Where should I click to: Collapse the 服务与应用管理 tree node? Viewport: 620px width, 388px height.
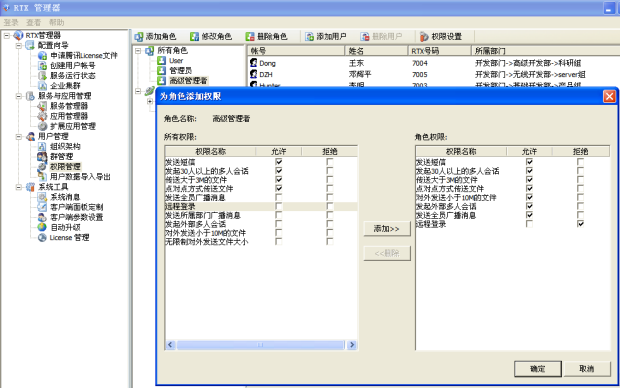pos(19,96)
